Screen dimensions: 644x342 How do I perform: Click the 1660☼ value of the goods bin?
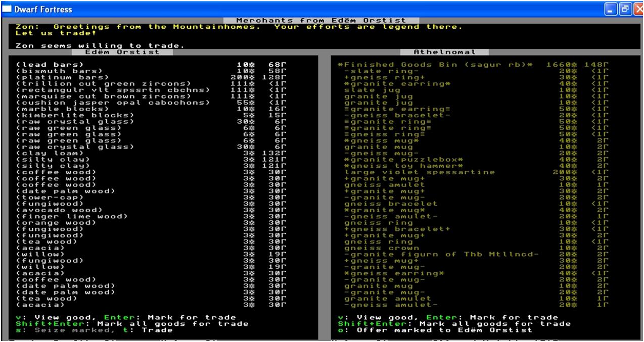562,65
